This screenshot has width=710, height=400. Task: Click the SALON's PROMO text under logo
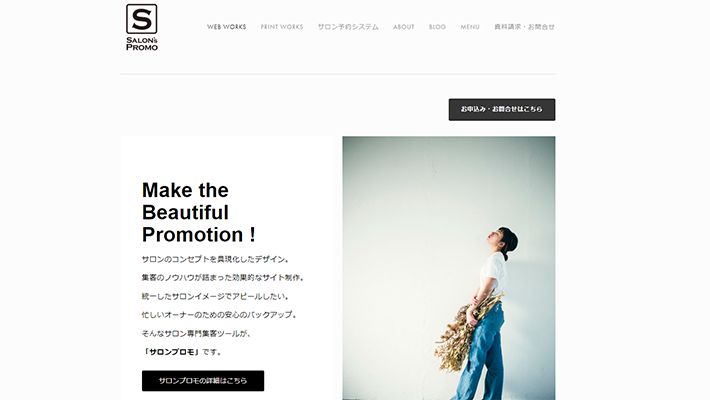click(142, 43)
